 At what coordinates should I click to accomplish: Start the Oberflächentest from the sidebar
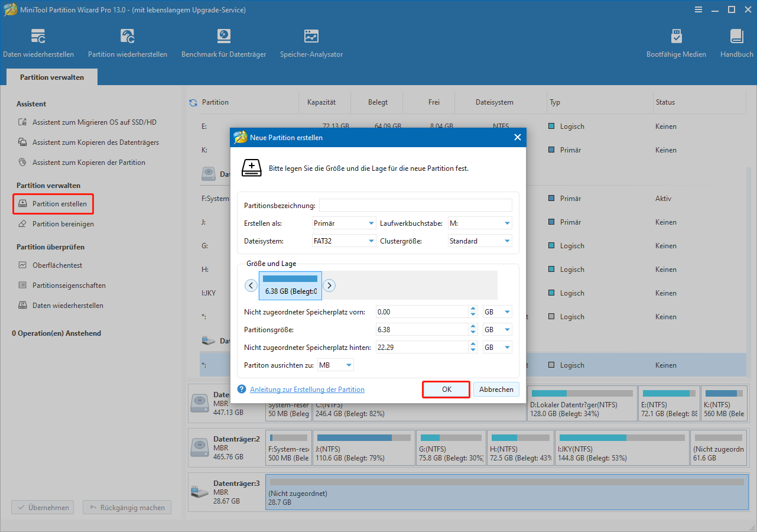pyautogui.click(x=61, y=265)
